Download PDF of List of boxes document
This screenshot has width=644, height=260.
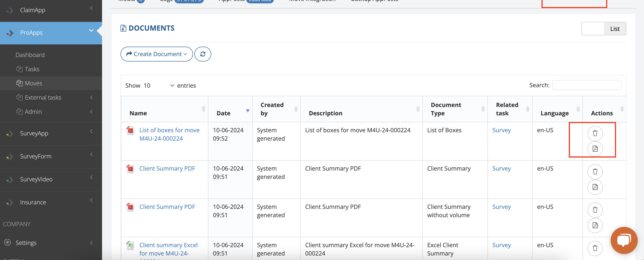595,149
